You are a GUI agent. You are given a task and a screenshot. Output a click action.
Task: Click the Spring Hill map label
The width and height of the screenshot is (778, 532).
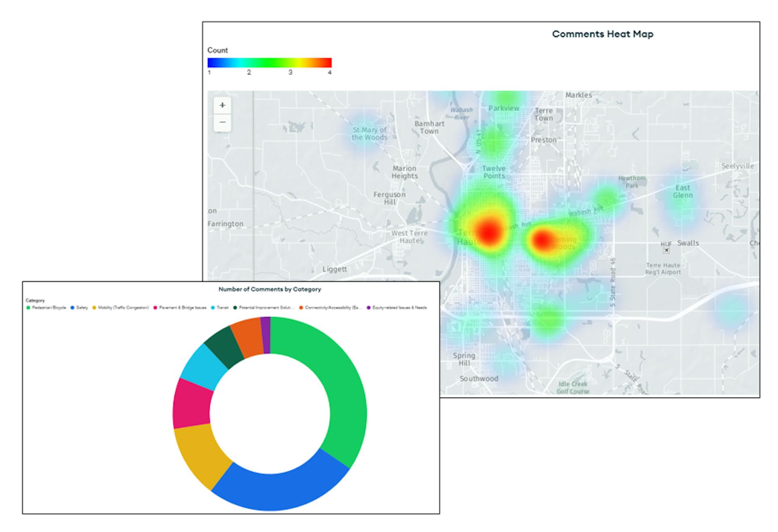464,359
